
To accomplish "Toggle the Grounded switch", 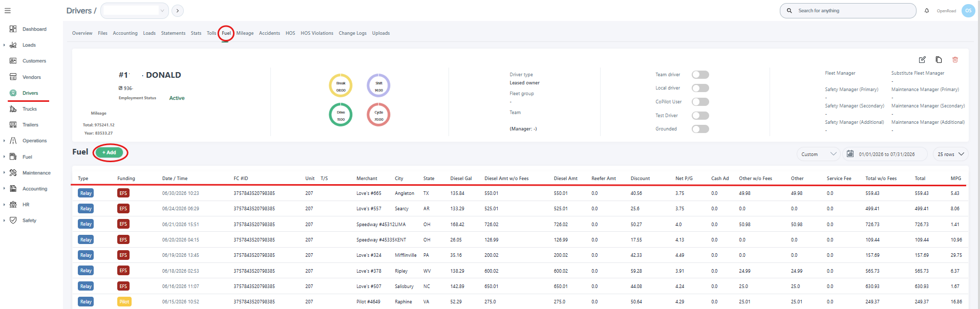I will coord(700,129).
